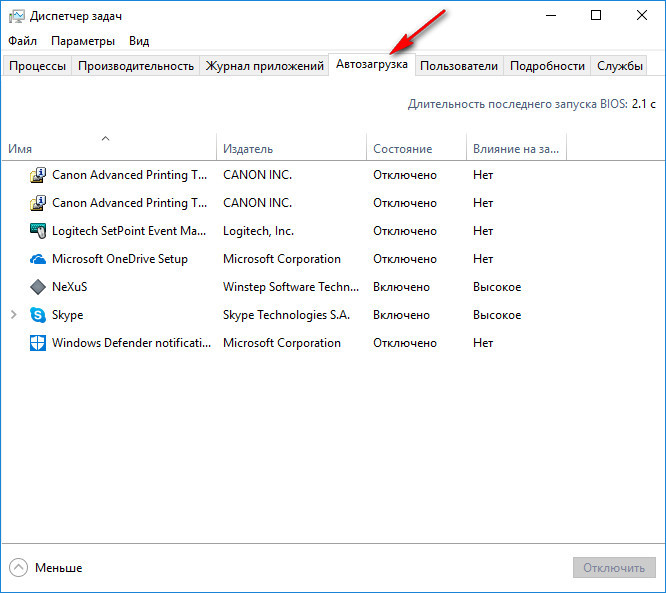Open the Вид menu
This screenshot has height=593, width=666.
(139, 41)
